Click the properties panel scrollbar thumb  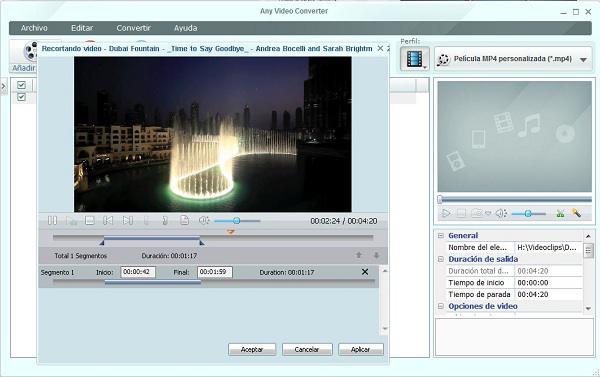pyautogui.click(x=589, y=251)
